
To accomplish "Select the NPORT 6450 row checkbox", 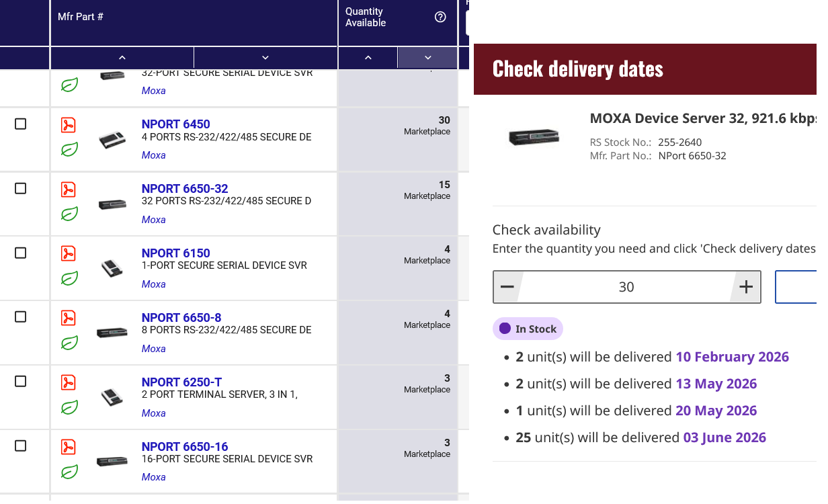I will (21, 124).
